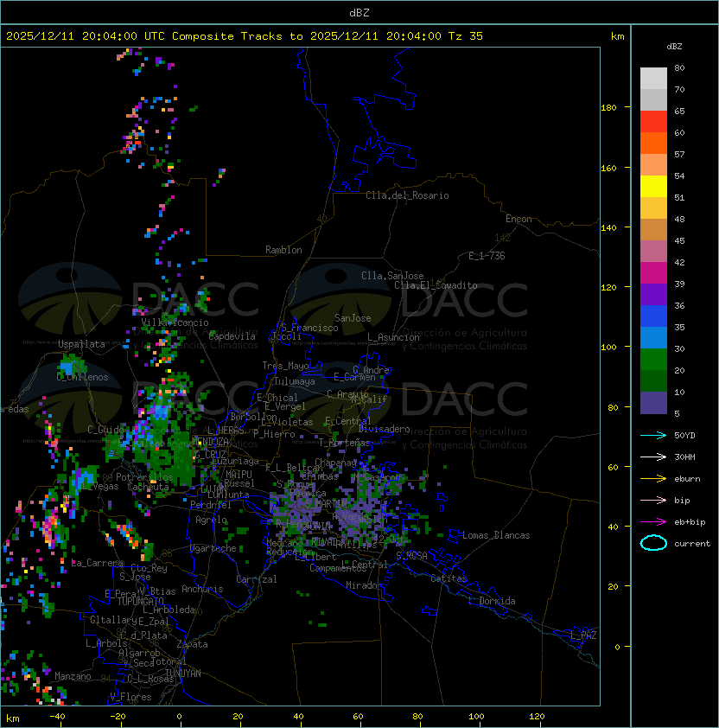Click the 'Clla.SanJose' map label

[392, 276]
